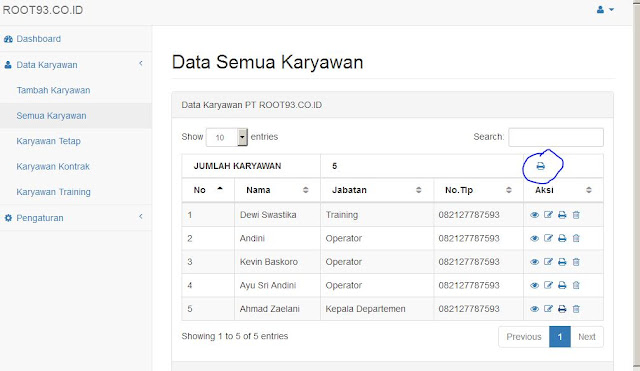Click the print-all icon beside JUMLAH KARYAWAN
The height and width of the screenshot is (371, 640).
point(540,166)
